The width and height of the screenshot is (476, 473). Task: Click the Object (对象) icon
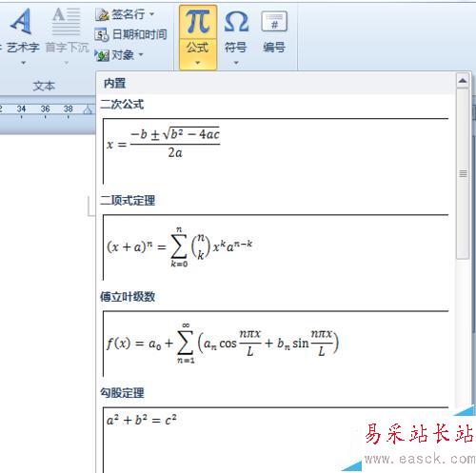coord(102,55)
